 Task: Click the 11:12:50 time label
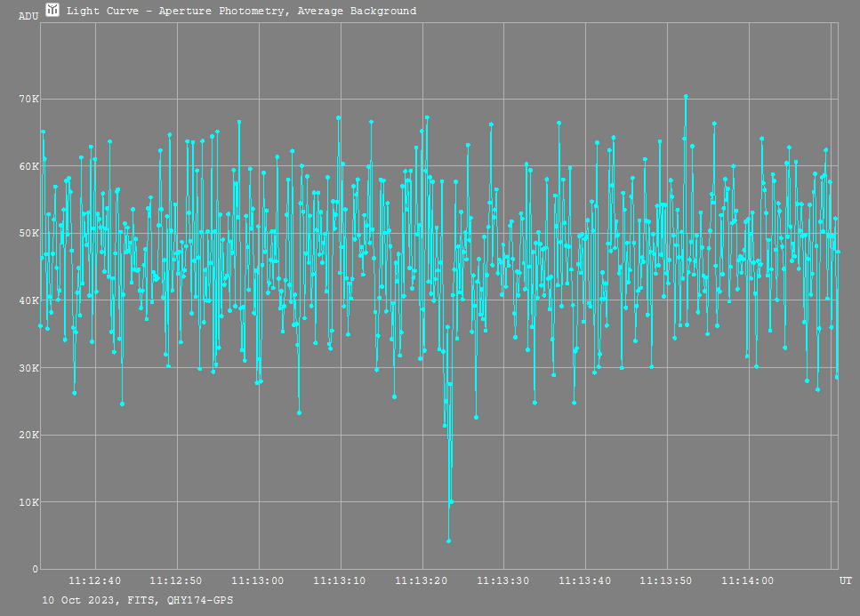[176, 581]
